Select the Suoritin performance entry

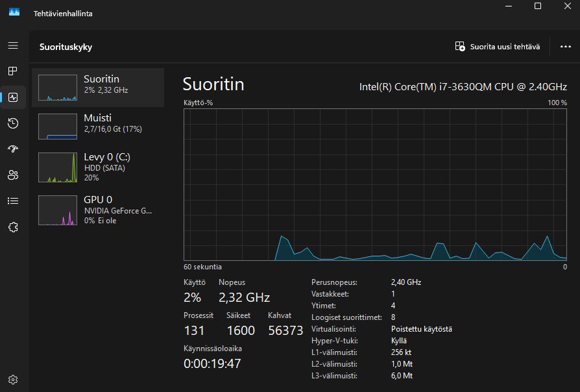(x=98, y=88)
